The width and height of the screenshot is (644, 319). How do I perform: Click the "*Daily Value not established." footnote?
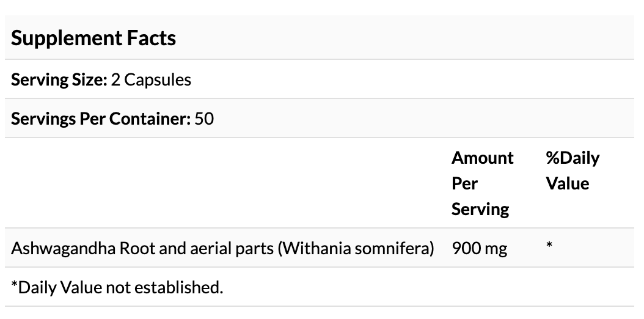tap(117, 287)
